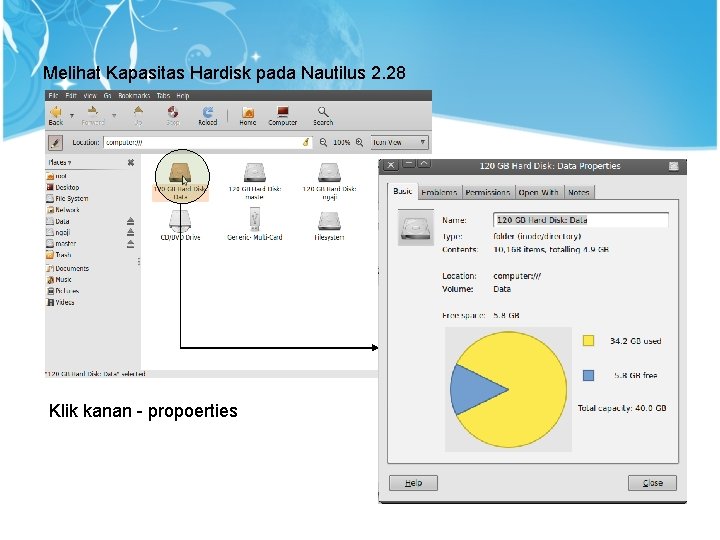Open Data volume in Places sidebar
This screenshot has width=720, height=540.
(58, 221)
